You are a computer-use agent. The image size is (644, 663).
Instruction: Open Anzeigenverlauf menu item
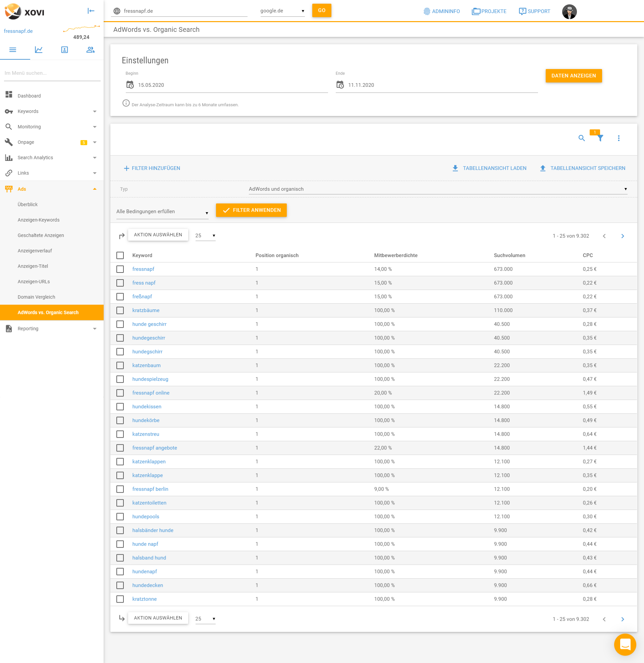(35, 251)
